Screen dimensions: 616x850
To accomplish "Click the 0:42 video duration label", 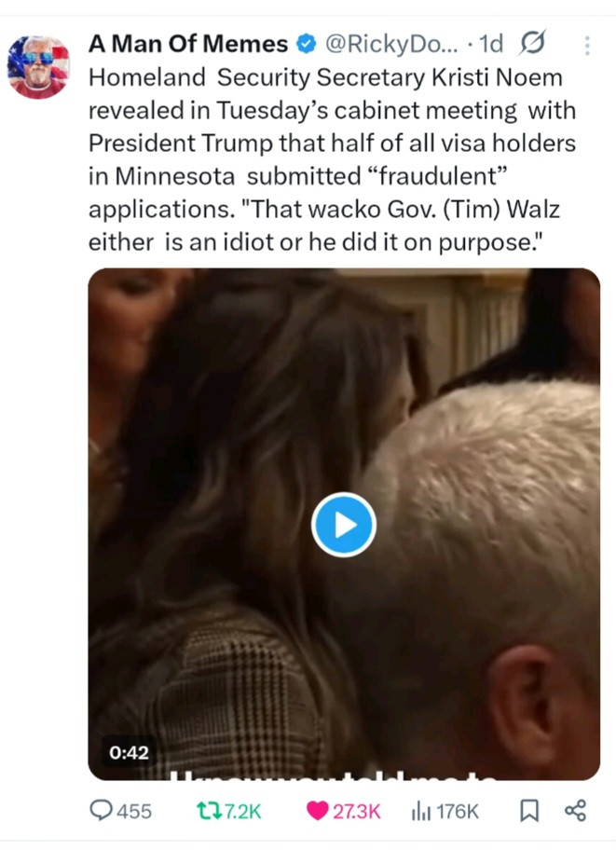I will pyautogui.click(x=129, y=752).
